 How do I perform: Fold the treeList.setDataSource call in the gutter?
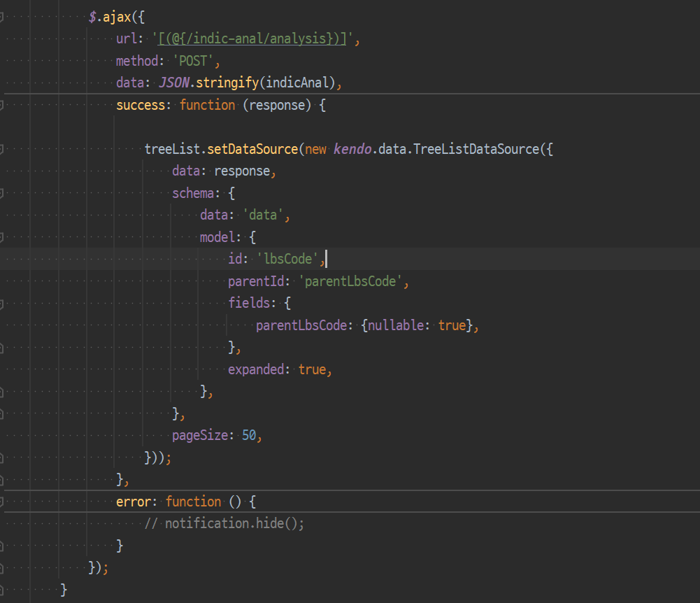click(1, 149)
